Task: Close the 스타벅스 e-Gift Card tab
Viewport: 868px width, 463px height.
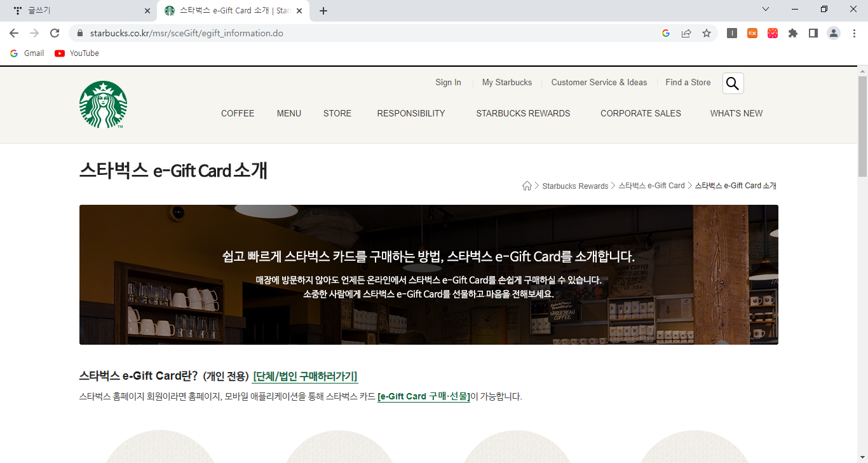Action: point(299,11)
